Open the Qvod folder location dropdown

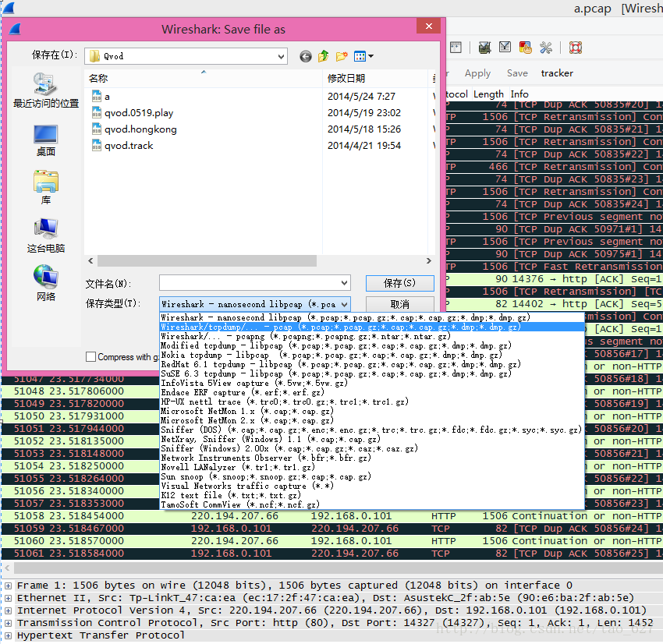(x=281, y=56)
